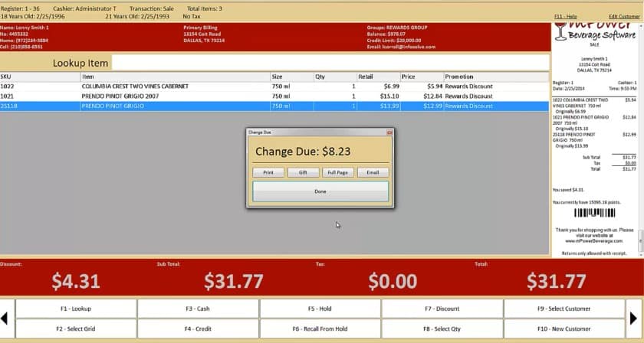Click Cashier: Administrator T label
The height and width of the screenshot is (343, 644).
(84, 8)
